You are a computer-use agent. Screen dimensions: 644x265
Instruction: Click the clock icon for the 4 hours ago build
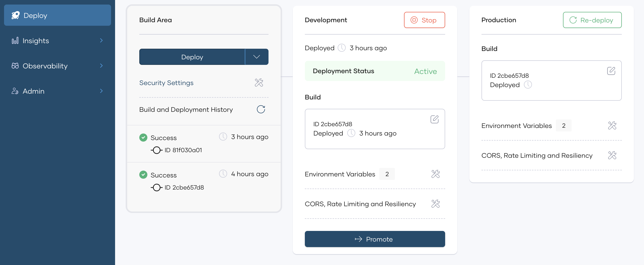[x=223, y=174]
